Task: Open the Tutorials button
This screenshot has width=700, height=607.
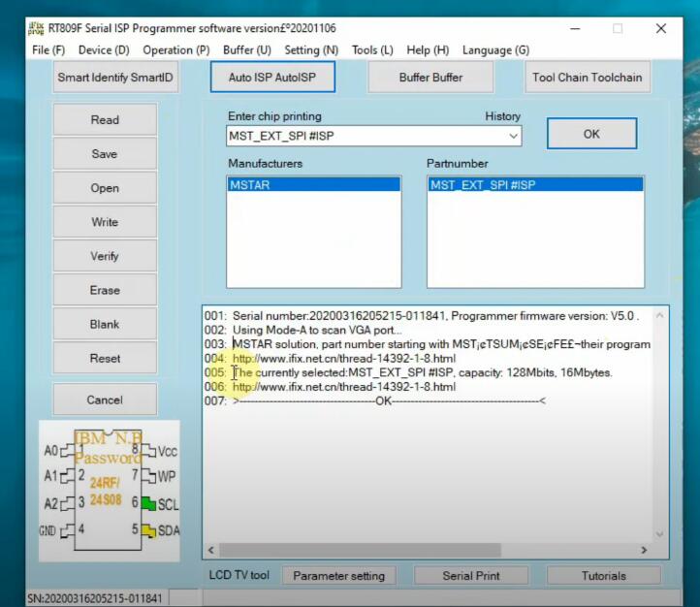Action: [604, 576]
